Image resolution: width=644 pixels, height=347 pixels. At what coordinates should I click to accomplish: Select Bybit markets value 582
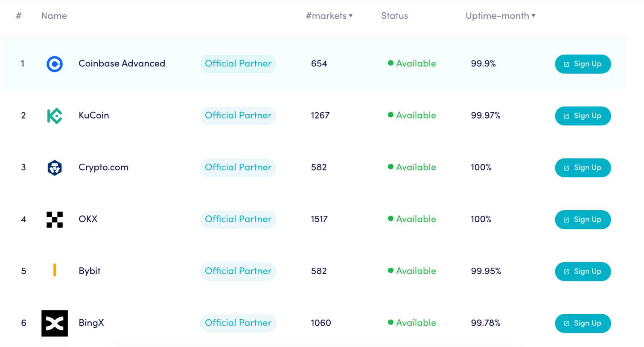[x=319, y=271]
